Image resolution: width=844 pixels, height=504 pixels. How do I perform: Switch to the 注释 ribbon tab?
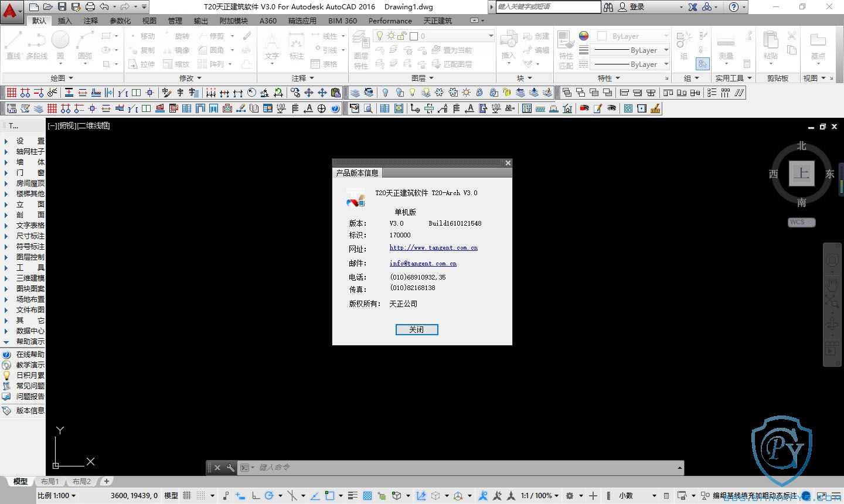91,21
